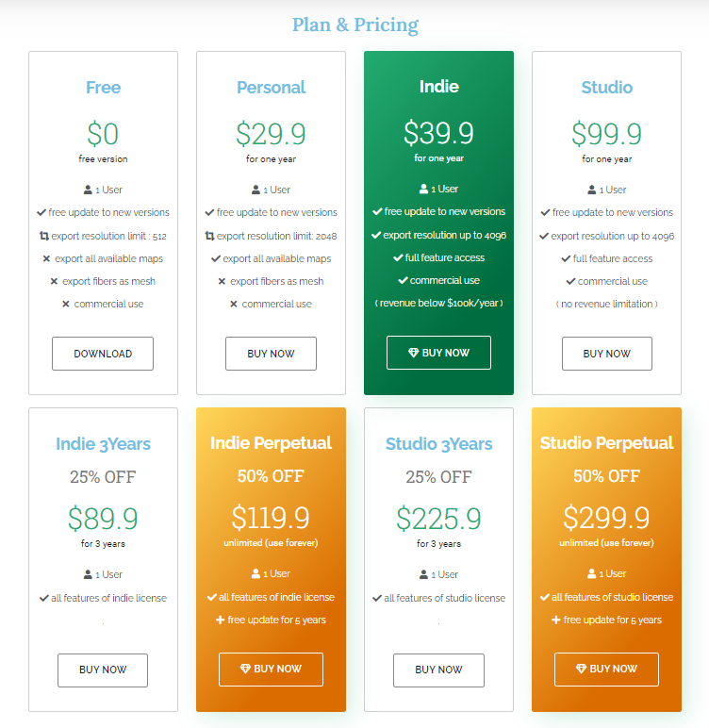This screenshot has width=709, height=728.
Task: Click the plus icon in Indie Perpetual card
Action: coord(220,620)
